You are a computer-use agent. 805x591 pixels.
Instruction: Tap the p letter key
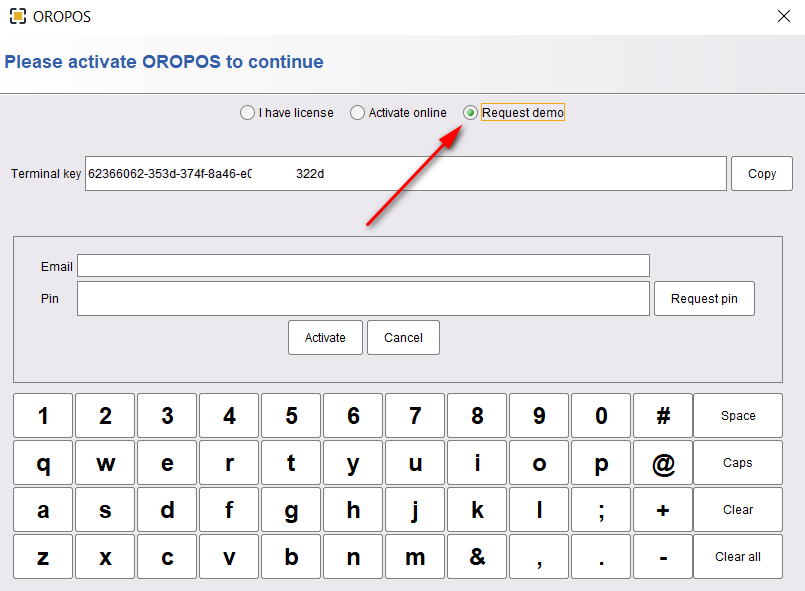[x=601, y=463]
